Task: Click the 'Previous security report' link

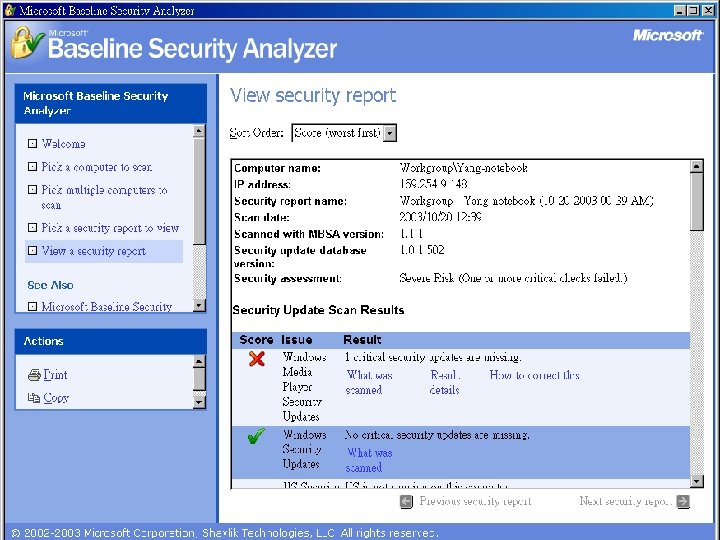Action: pos(475,501)
